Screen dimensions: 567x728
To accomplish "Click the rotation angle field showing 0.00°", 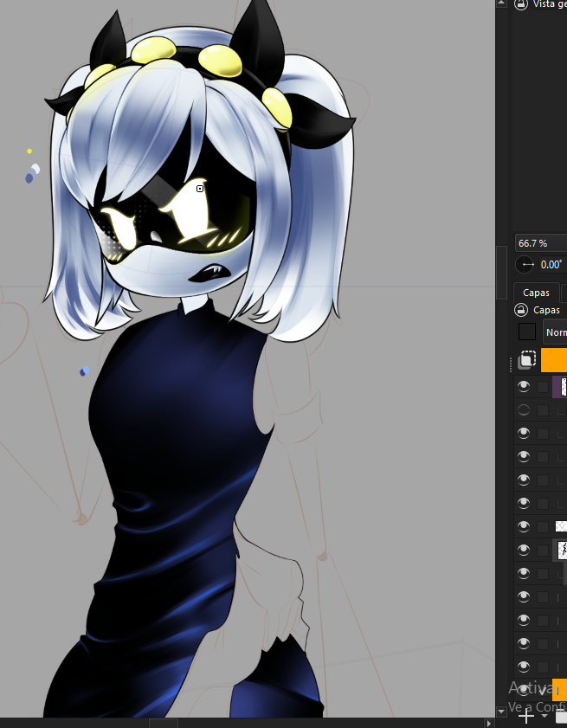I will [552, 265].
